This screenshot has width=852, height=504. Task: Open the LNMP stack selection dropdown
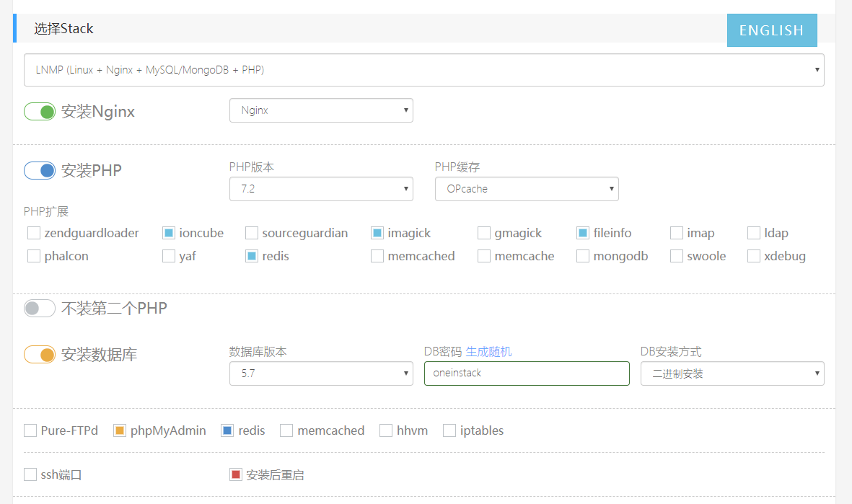(x=424, y=70)
